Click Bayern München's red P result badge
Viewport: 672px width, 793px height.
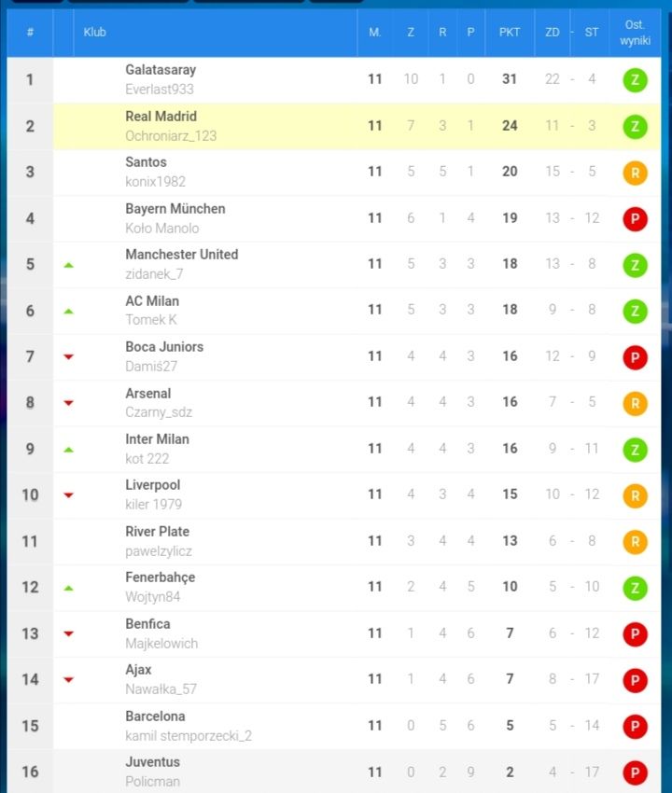[x=635, y=219]
